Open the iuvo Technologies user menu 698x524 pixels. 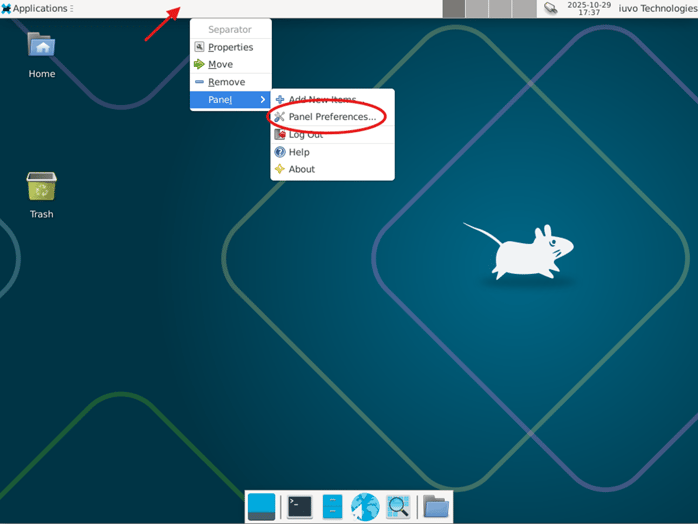coord(657,9)
